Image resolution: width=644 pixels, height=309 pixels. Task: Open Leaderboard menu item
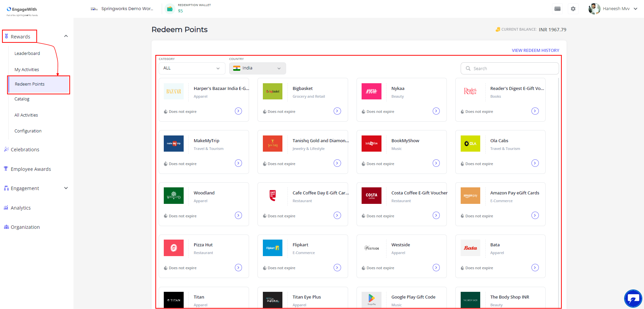(27, 53)
